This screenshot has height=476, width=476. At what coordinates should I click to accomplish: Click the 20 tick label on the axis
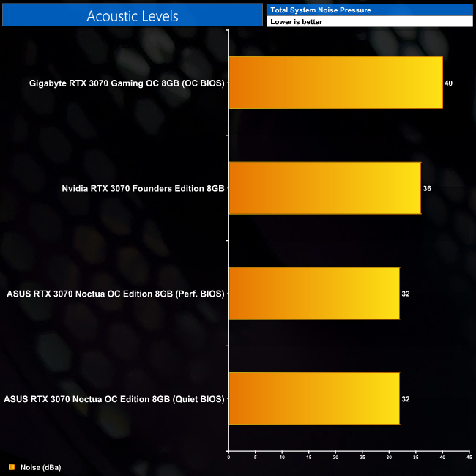pos(335,458)
